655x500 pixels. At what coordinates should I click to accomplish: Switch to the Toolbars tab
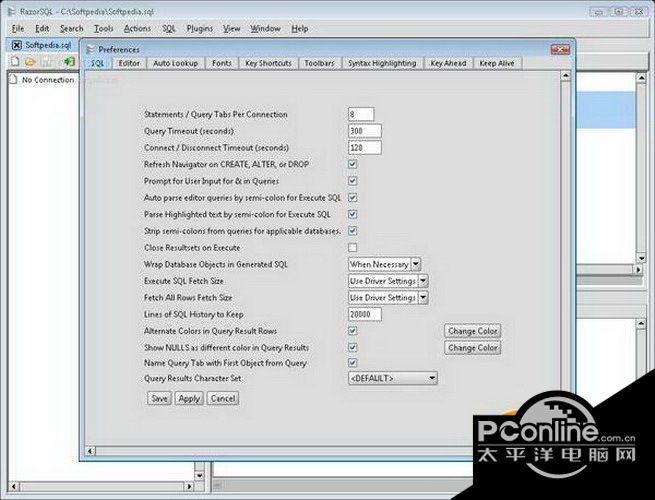tap(320, 63)
